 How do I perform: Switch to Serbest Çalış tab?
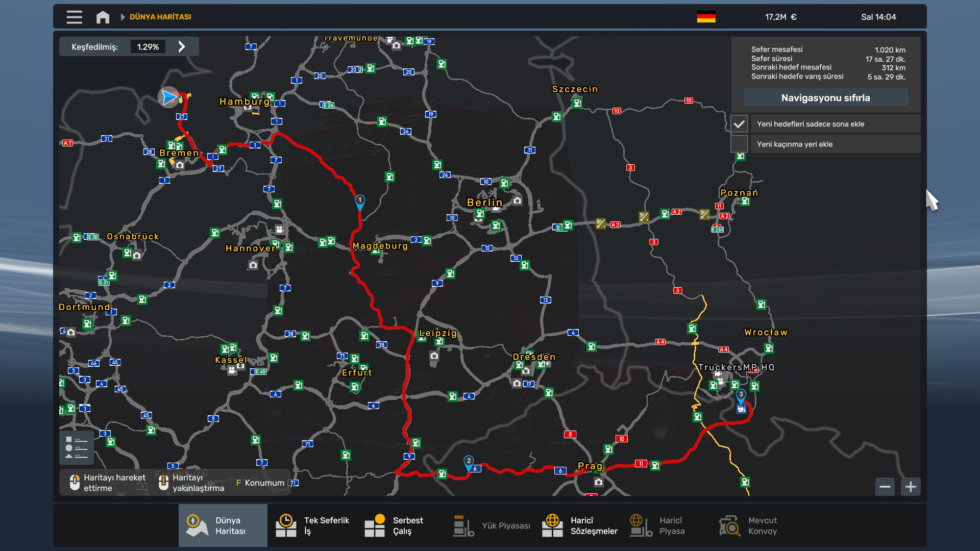(394, 525)
